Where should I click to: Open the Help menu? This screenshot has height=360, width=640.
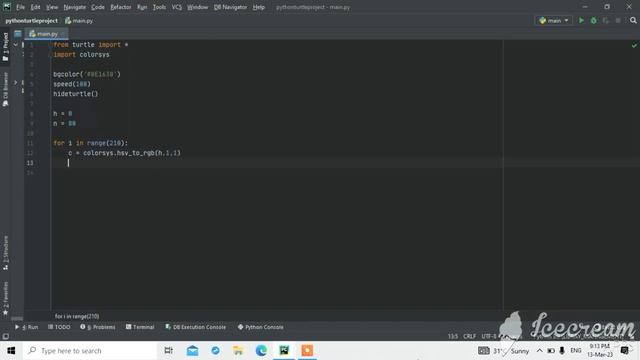258,7
